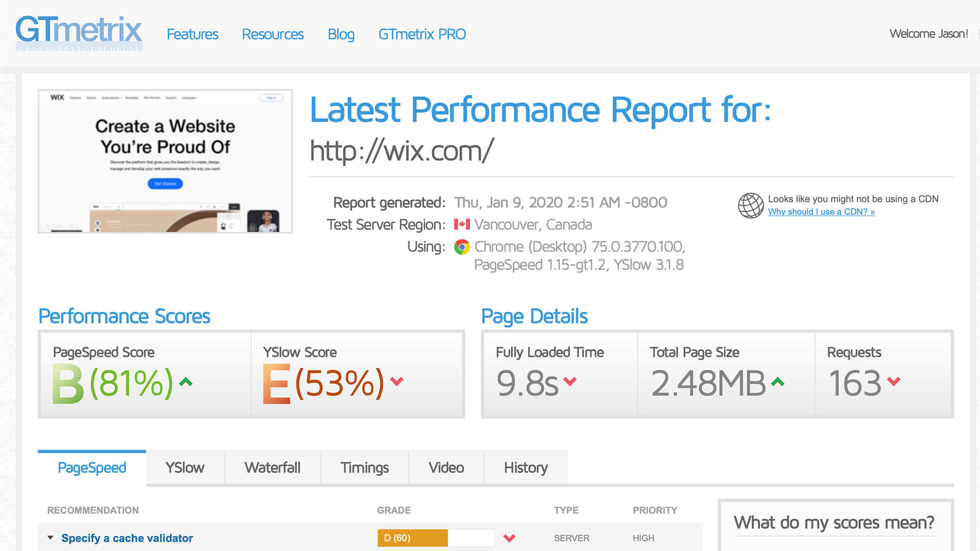The height and width of the screenshot is (551, 980).
Task: Open the 'Why should I use a CDN?' link
Action: (821, 212)
